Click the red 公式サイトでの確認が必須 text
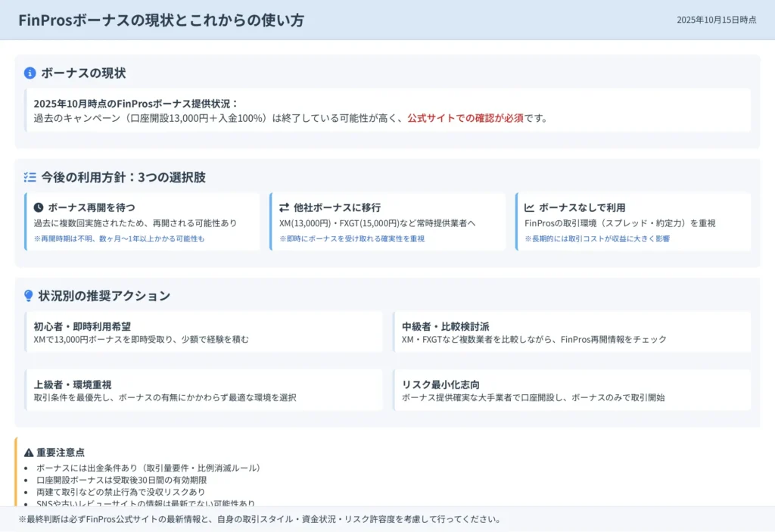 [465, 118]
